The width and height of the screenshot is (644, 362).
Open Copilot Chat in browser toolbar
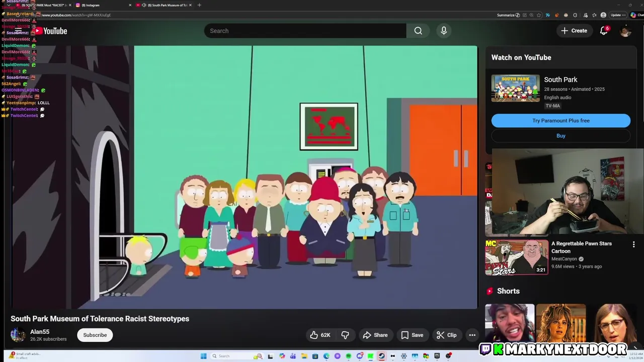(x=637, y=15)
